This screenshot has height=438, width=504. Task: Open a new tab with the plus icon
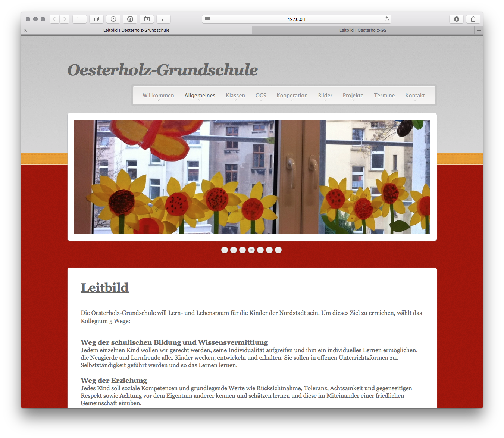pos(479,30)
